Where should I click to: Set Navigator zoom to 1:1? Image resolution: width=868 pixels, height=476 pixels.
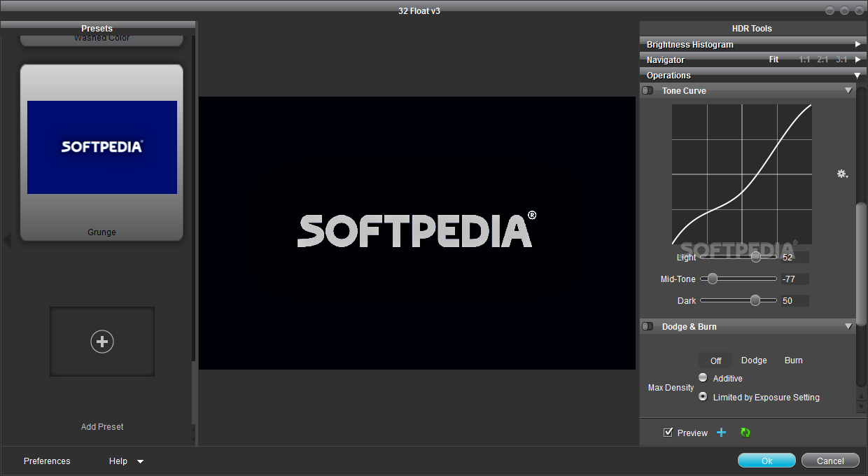tap(804, 59)
